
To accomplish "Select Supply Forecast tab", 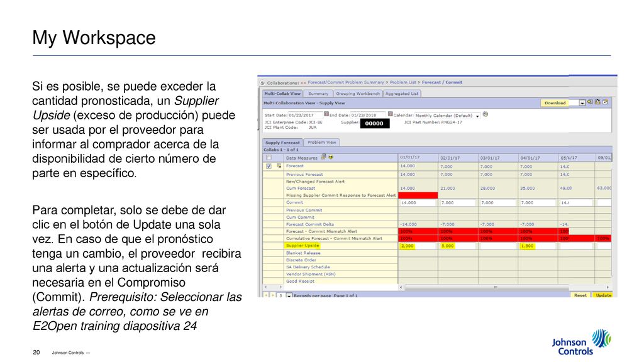I will [x=282, y=143].
